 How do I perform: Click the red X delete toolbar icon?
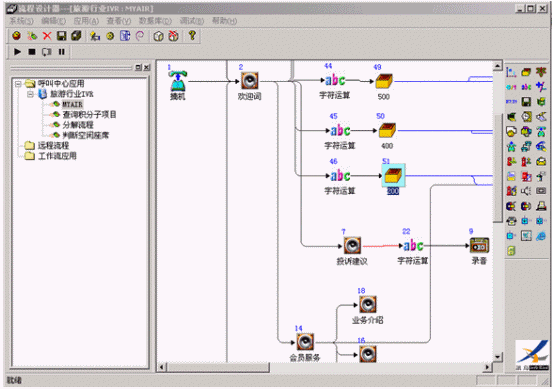coord(47,36)
